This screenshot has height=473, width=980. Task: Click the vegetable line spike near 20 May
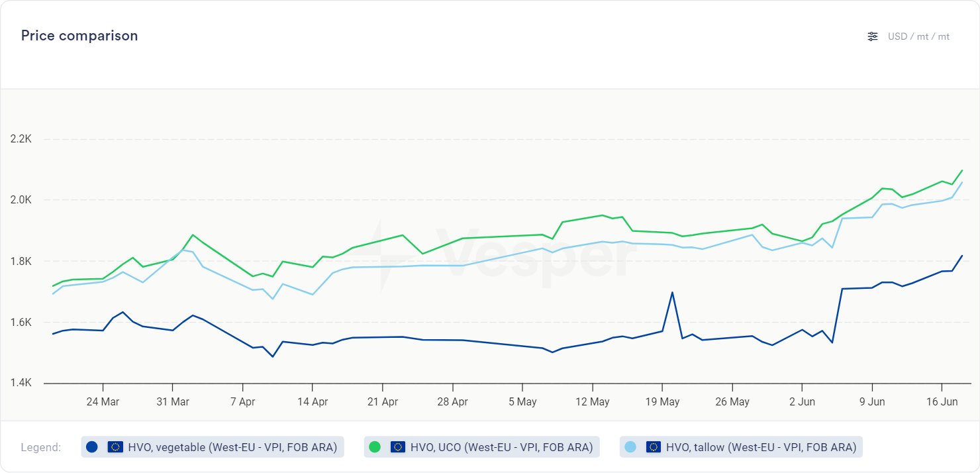click(672, 293)
